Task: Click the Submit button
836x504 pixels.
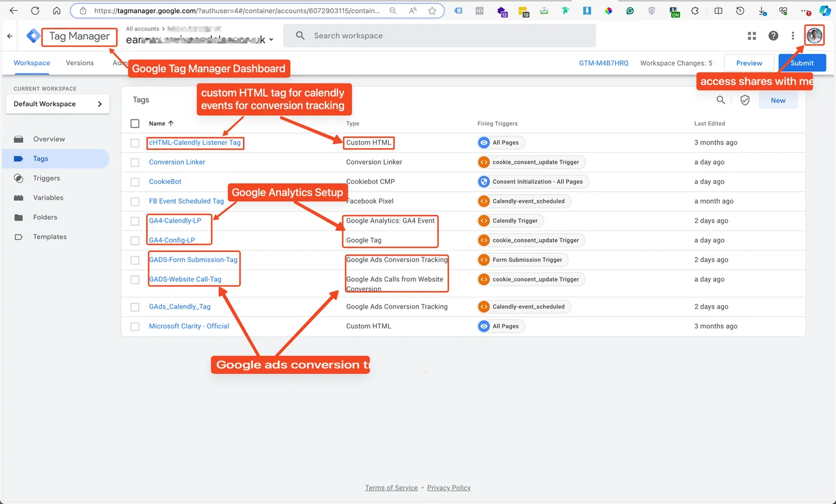Action: point(802,63)
